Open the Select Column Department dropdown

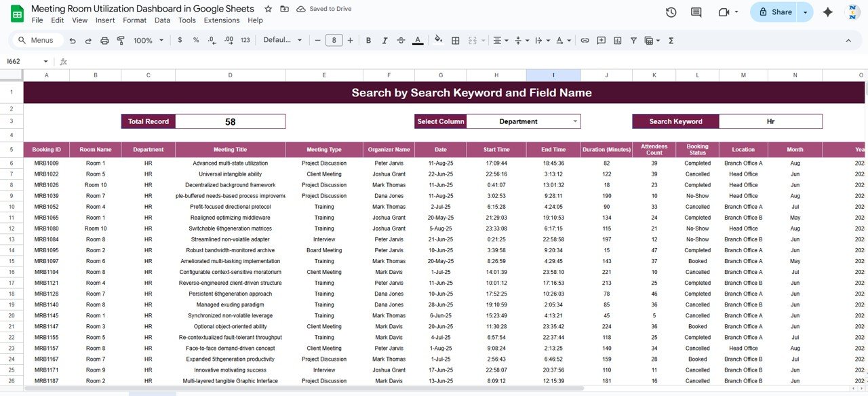[576, 121]
